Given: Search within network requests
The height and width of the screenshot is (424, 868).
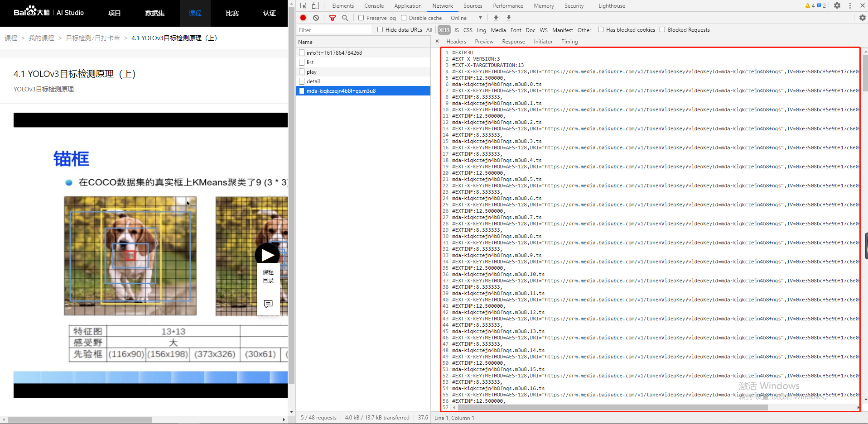Looking at the screenshot, I should point(345,18).
